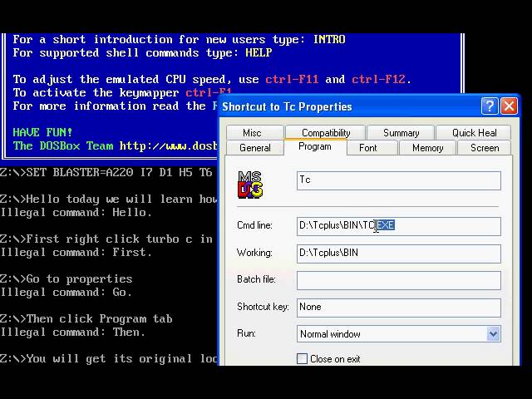Click 'Illegal command: First.' line in DOSBox
This screenshot has height=399, width=532.
76,253
